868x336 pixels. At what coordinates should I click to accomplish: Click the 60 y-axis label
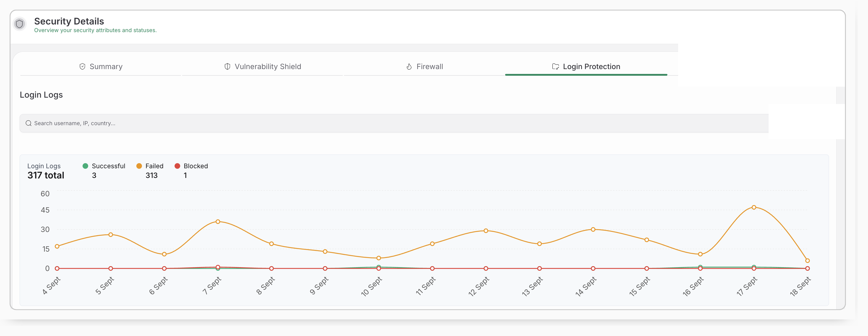pos(45,194)
